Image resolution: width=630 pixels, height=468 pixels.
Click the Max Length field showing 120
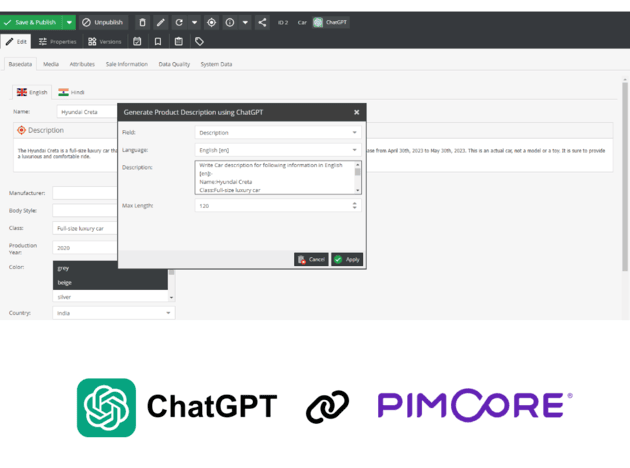pos(278,206)
